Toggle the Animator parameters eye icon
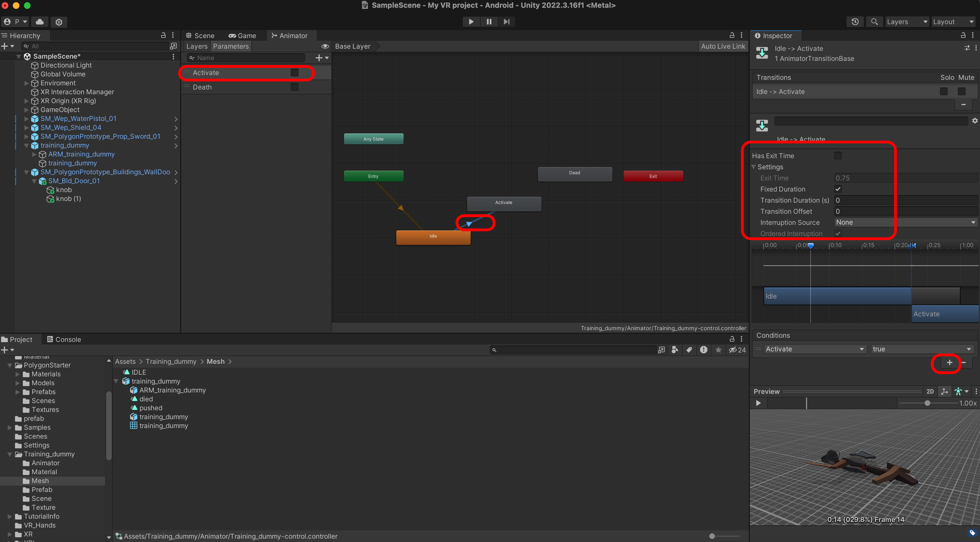Image resolution: width=980 pixels, height=542 pixels. (x=325, y=46)
